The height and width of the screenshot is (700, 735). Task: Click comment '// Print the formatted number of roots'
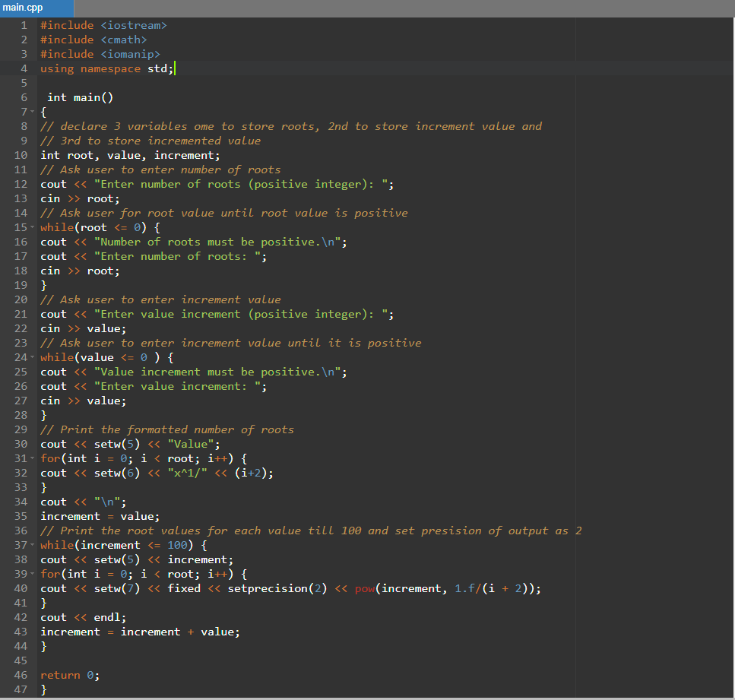click(x=167, y=429)
